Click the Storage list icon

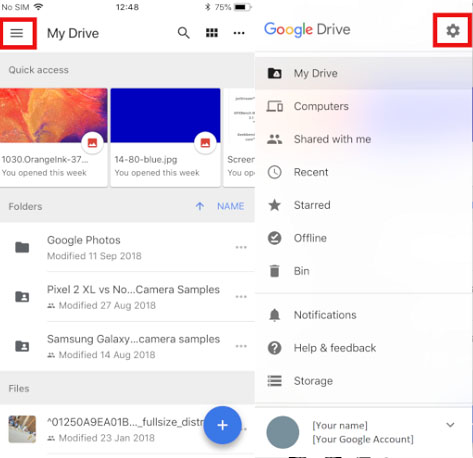(x=275, y=381)
